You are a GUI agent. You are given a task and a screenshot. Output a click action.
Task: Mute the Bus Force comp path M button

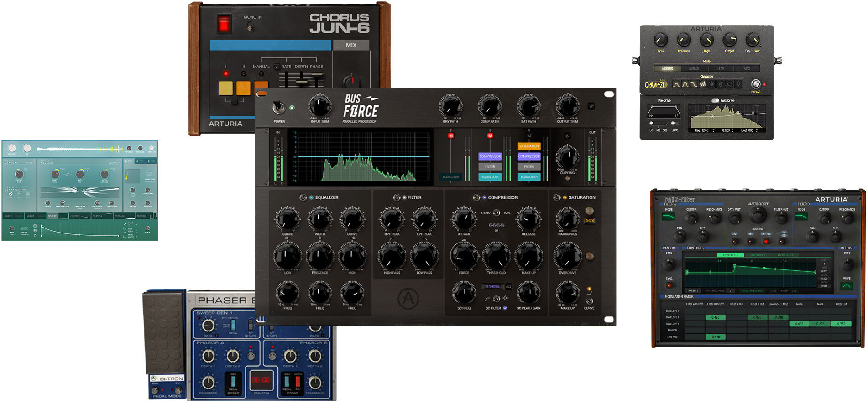(490, 135)
